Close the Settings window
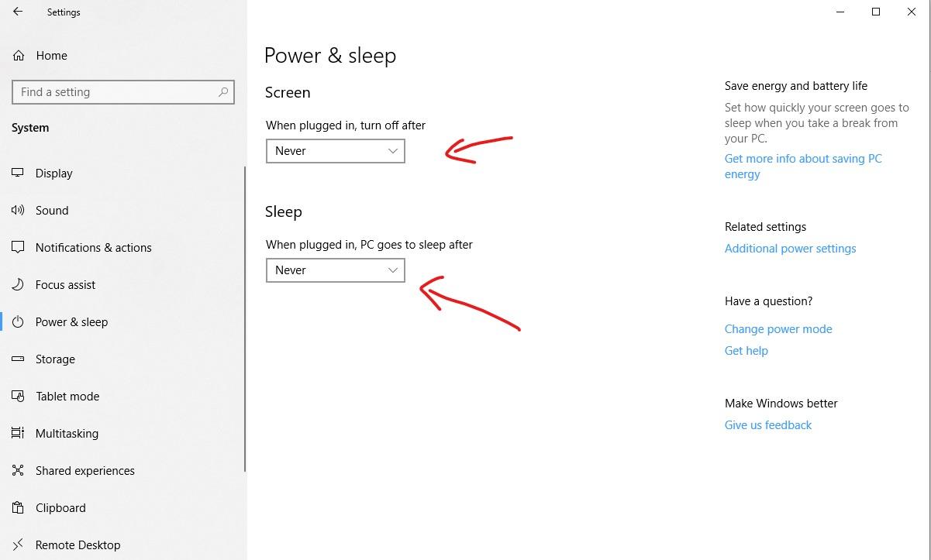This screenshot has width=931, height=560. tap(912, 12)
